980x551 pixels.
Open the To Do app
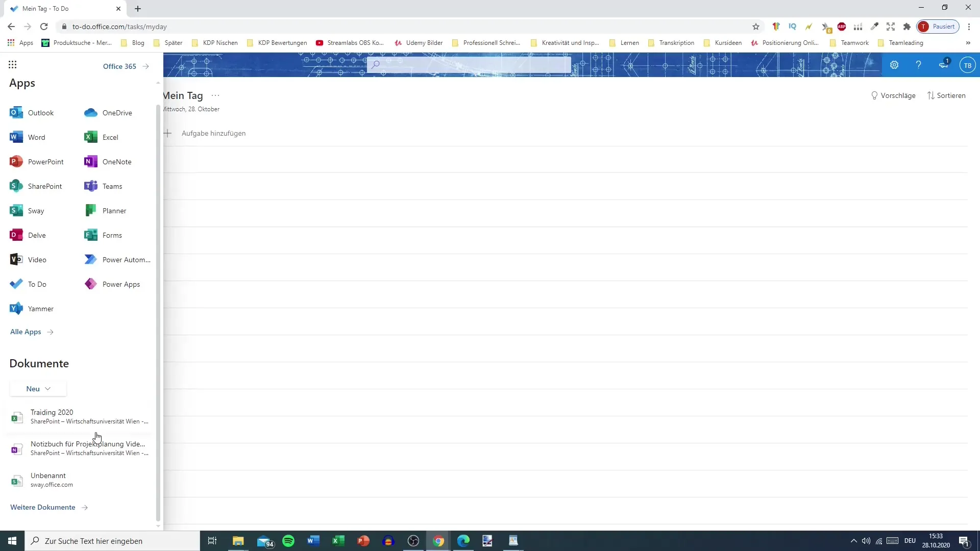click(28, 284)
